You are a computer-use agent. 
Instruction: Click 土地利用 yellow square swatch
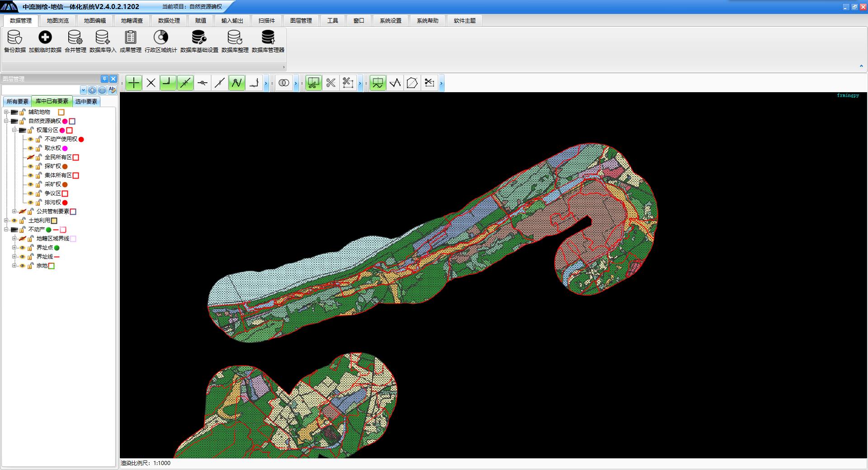pyautogui.click(x=54, y=221)
